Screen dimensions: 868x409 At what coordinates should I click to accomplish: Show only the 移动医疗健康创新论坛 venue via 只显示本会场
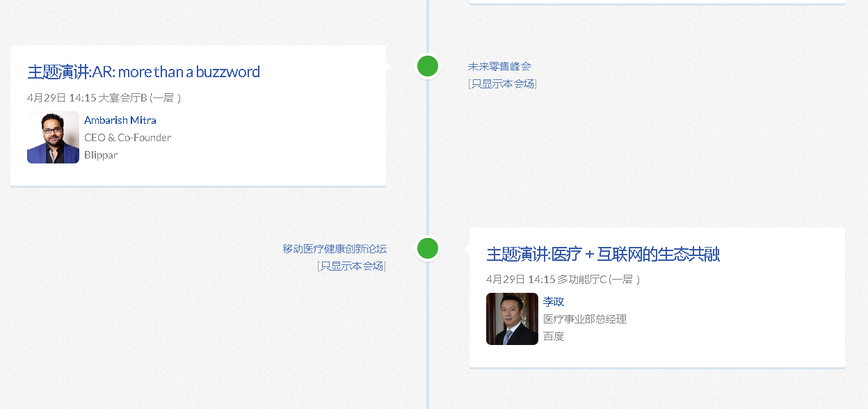point(351,266)
